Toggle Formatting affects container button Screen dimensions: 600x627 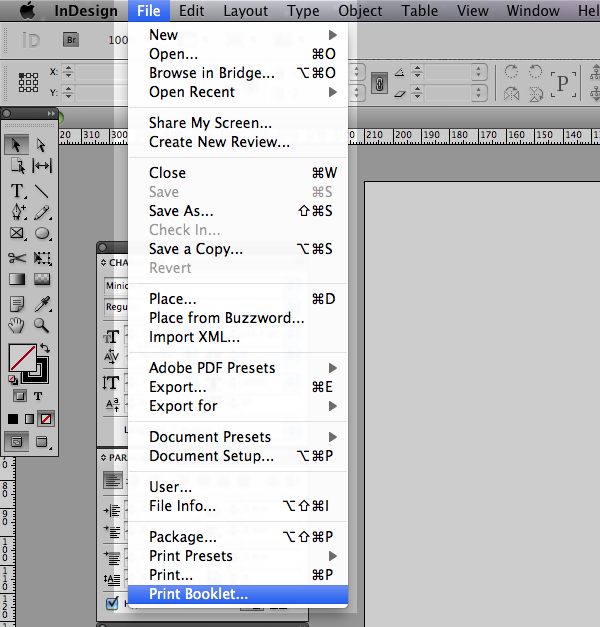point(20,396)
